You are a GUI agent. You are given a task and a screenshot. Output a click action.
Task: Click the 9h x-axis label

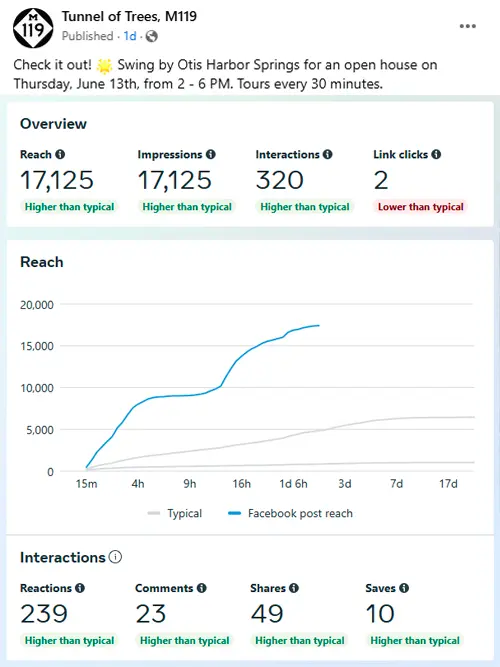(190, 484)
